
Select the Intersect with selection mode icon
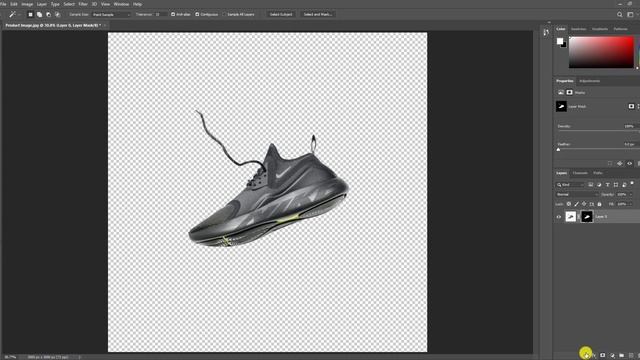pyautogui.click(x=57, y=14)
